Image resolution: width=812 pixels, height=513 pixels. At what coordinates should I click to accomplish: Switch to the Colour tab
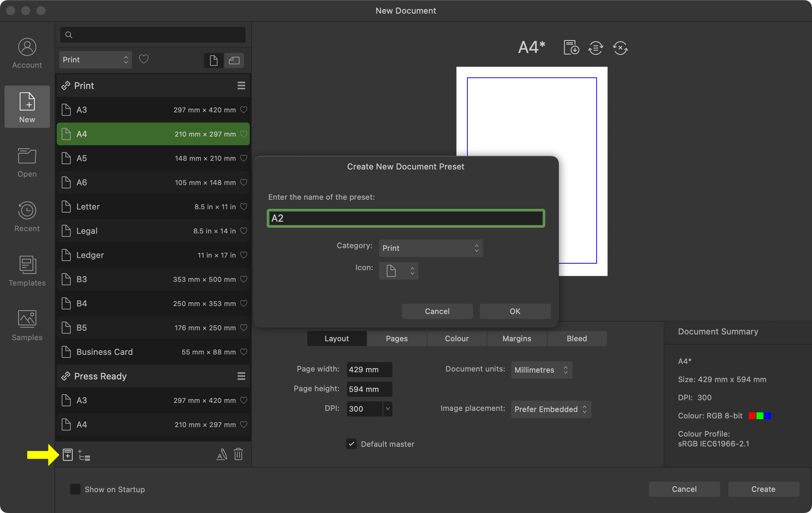457,339
